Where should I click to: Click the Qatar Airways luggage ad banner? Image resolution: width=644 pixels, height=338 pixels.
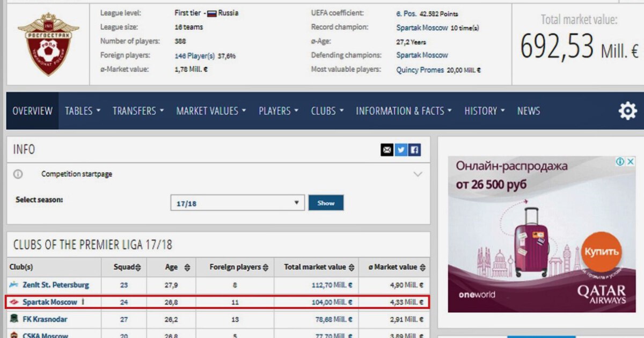coord(542,234)
